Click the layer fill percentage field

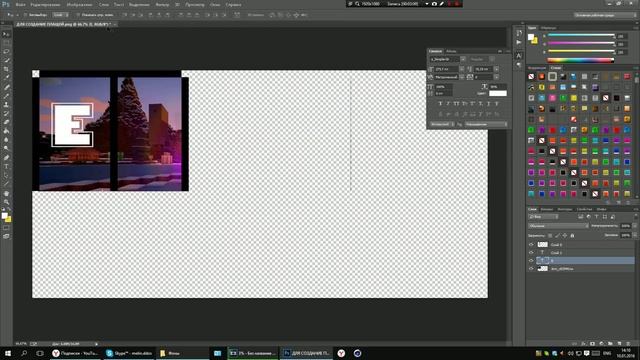[625, 235]
